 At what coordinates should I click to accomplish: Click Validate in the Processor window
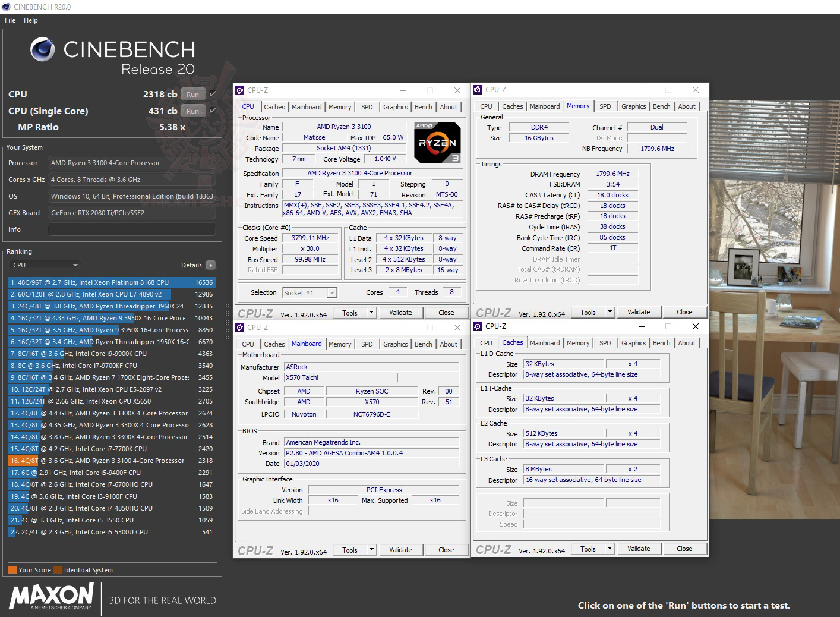[400, 313]
